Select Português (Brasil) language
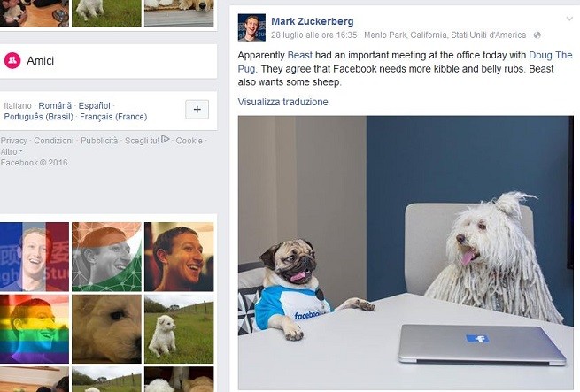580x392 pixels. click(38, 117)
